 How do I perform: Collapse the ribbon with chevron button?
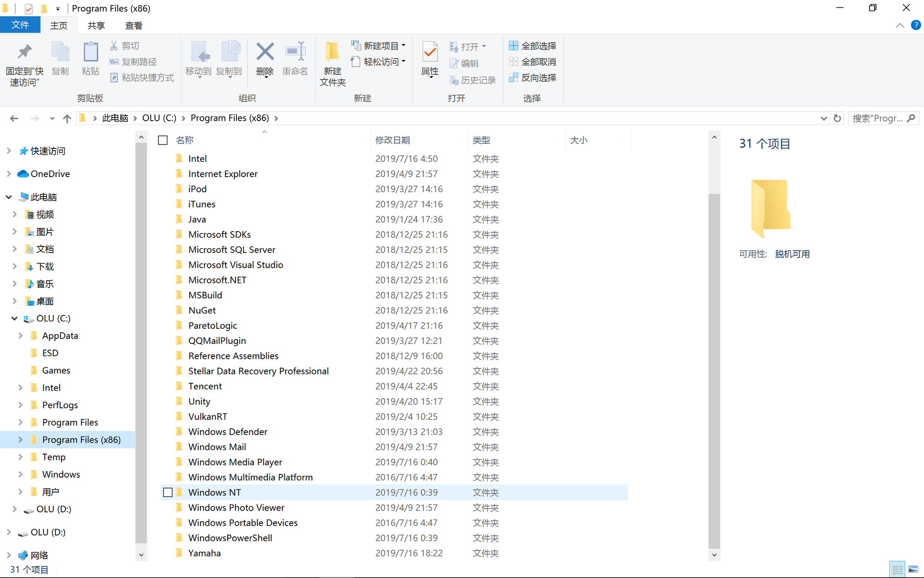pyautogui.click(x=900, y=25)
